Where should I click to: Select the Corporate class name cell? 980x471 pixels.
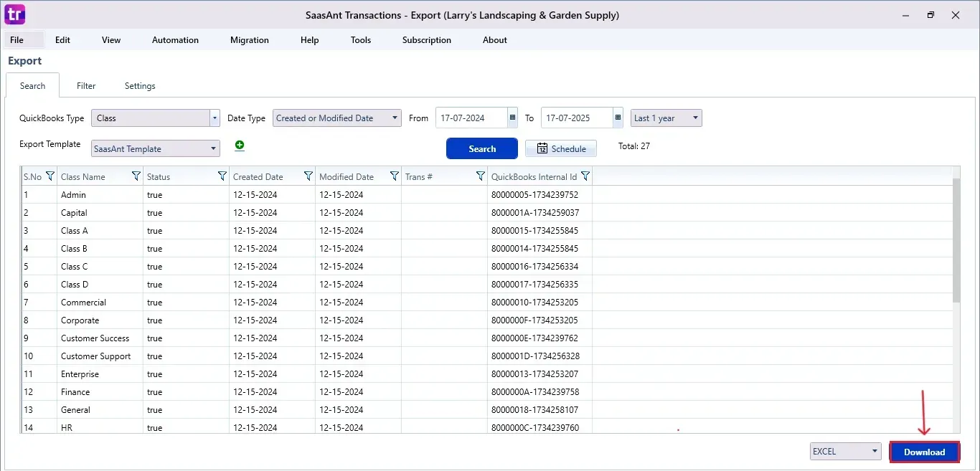click(x=100, y=320)
